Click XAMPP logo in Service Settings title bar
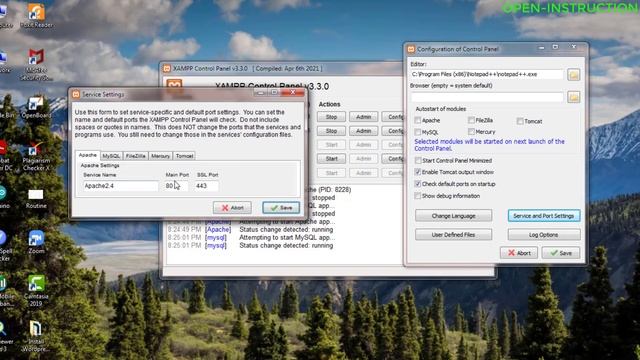The image size is (640, 360). (76, 94)
